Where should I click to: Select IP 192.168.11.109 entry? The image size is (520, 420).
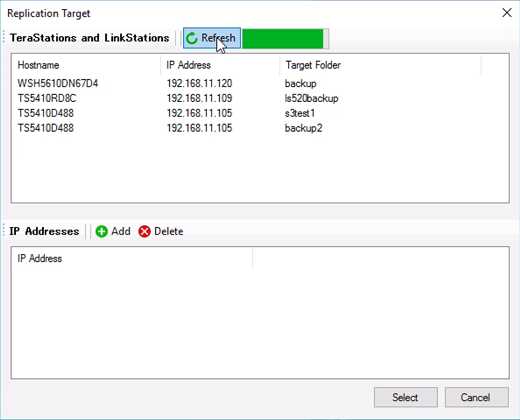pyautogui.click(x=199, y=98)
